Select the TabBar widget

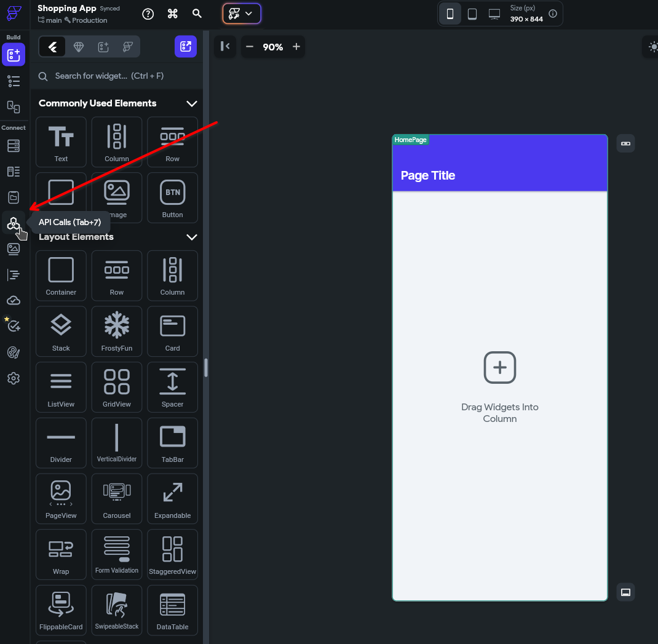tap(172, 443)
